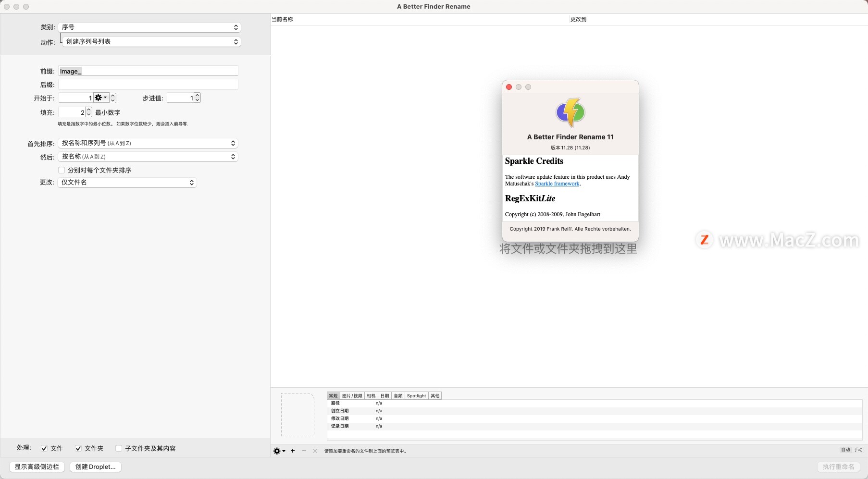868x479 pixels.
Task: Open the 然后 sort dropdown
Action: point(148,157)
